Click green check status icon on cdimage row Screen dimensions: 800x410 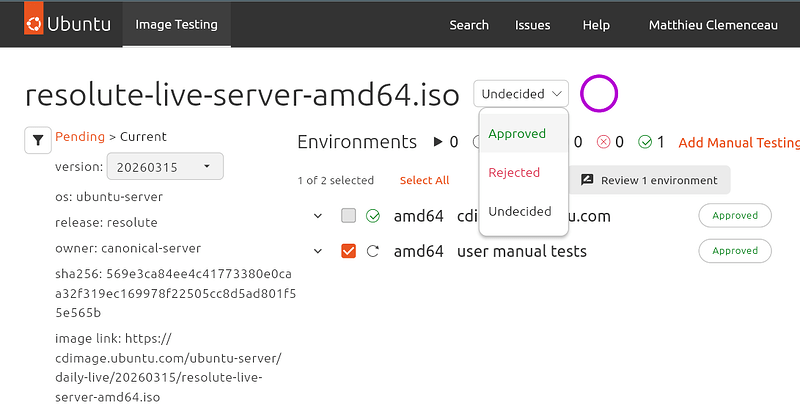tap(373, 216)
